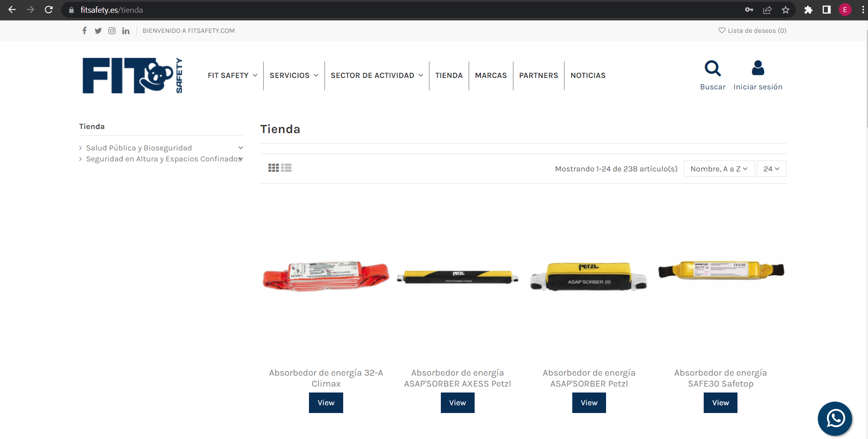Open search with the magnifier icon
Viewport: 868px width, 439px height.
pos(712,68)
